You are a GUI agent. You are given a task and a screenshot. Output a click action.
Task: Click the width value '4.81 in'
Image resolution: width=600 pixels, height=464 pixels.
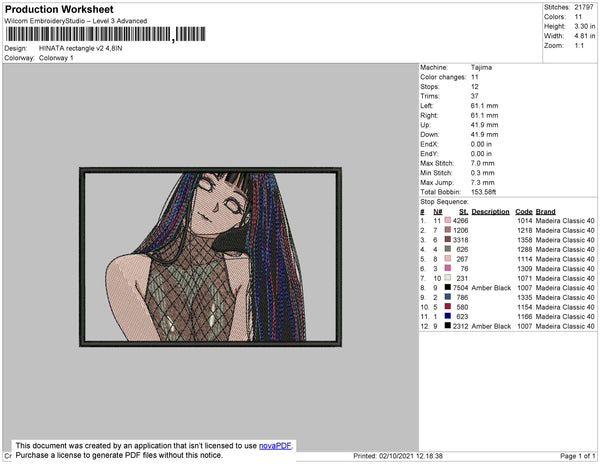(585, 36)
